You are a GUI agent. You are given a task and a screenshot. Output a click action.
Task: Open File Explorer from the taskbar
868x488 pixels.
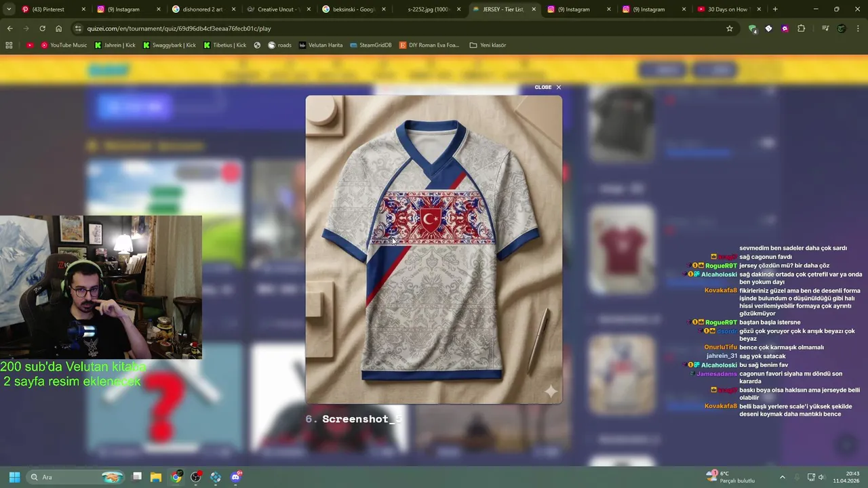[x=156, y=477]
